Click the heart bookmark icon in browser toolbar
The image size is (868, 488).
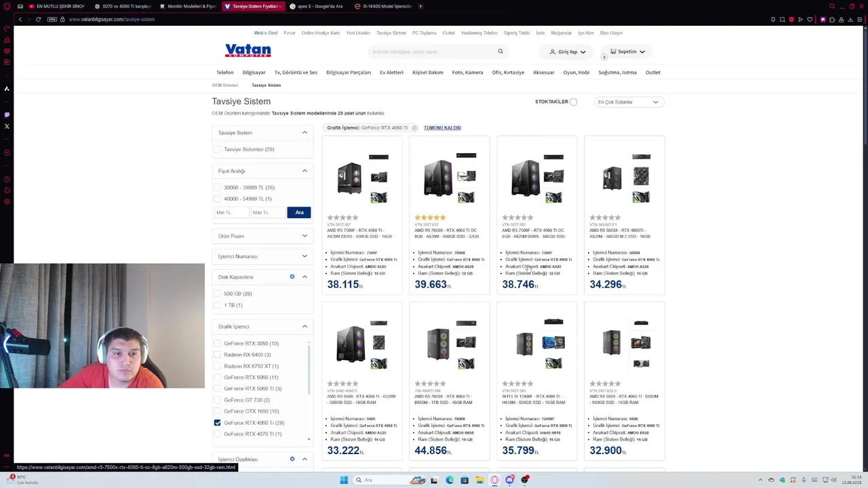[x=809, y=19]
